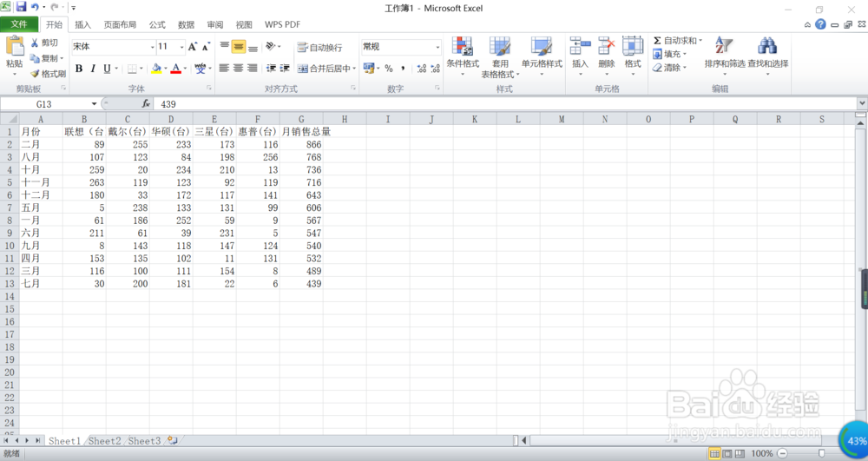Increase decimal places
The image size is (868, 461).
pyautogui.click(x=422, y=68)
